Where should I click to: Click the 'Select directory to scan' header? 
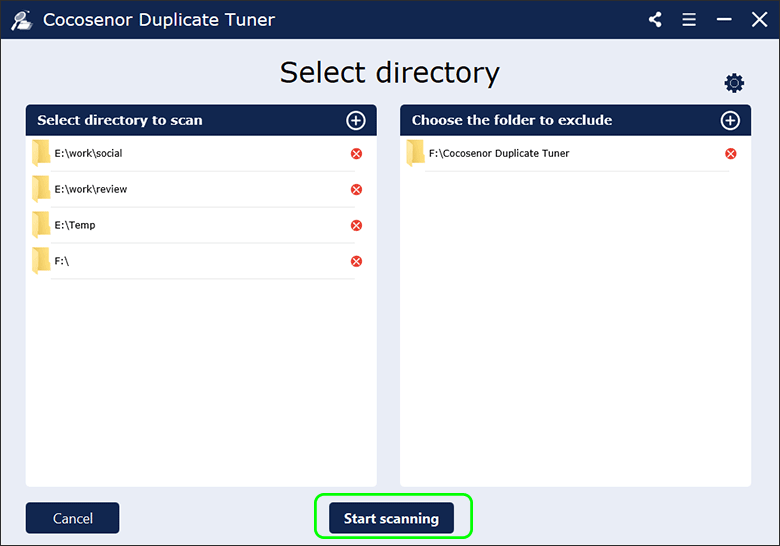click(x=120, y=120)
